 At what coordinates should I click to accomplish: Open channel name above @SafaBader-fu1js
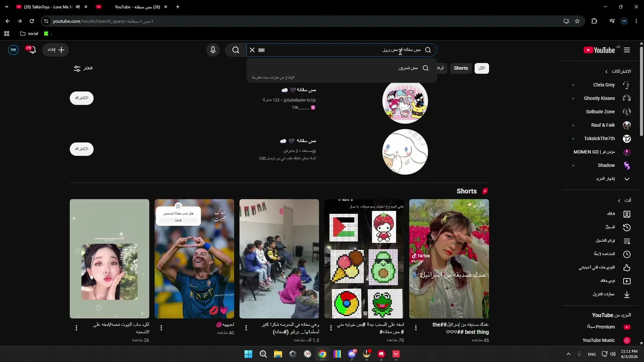299,90
